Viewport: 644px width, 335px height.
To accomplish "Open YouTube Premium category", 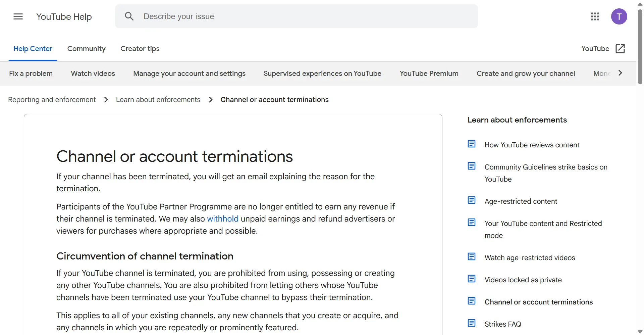I will 429,74.
